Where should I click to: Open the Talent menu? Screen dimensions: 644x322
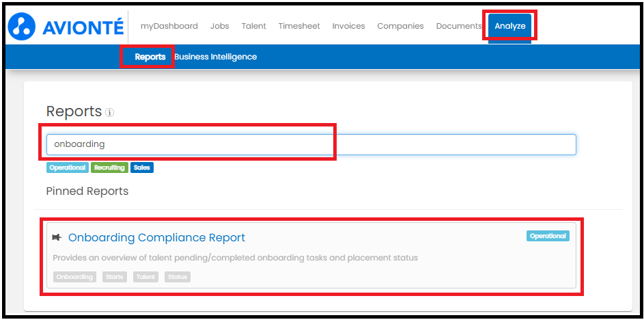pyautogui.click(x=254, y=26)
